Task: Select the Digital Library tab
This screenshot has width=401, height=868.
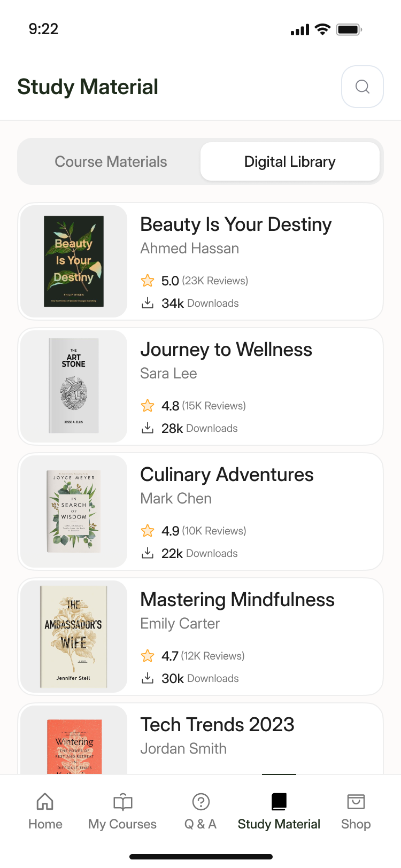Action: [x=290, y=162]
